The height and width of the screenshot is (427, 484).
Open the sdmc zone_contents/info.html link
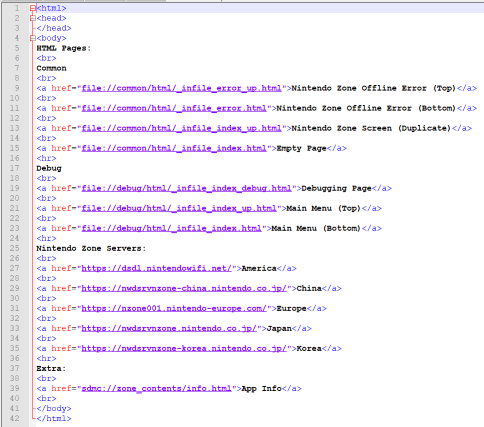[157, 388]
